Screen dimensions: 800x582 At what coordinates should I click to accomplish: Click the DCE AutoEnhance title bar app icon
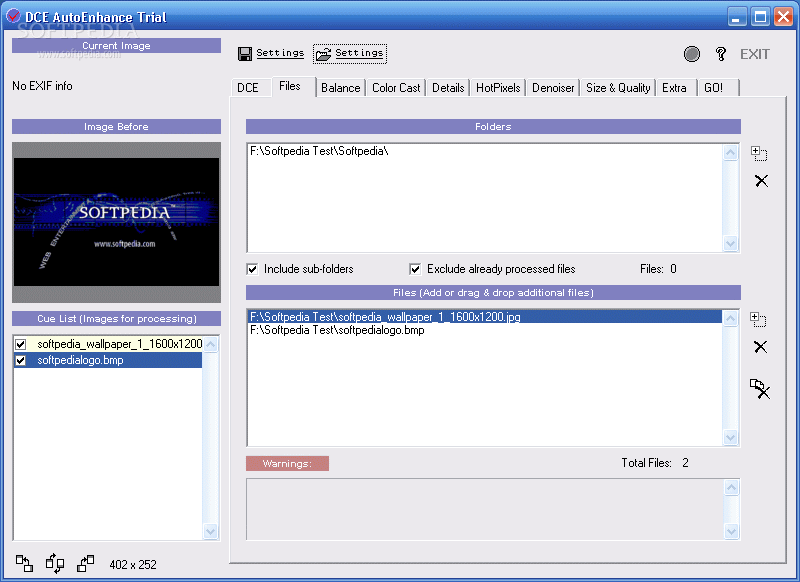click(x=13, y=16)
